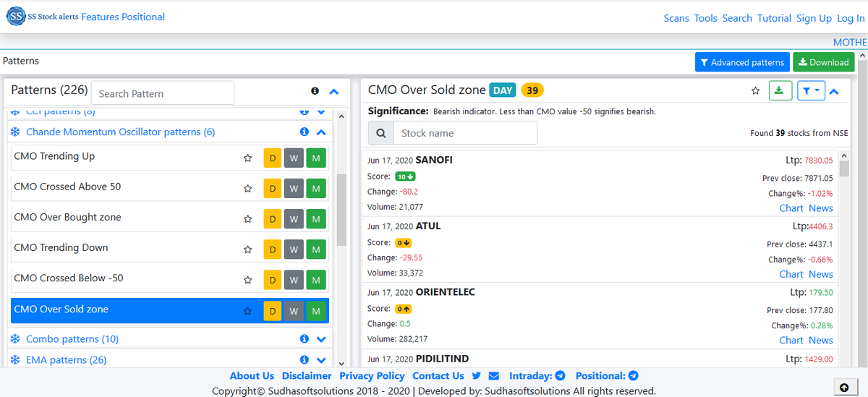Open Features Positional link in header

point(123,17)
